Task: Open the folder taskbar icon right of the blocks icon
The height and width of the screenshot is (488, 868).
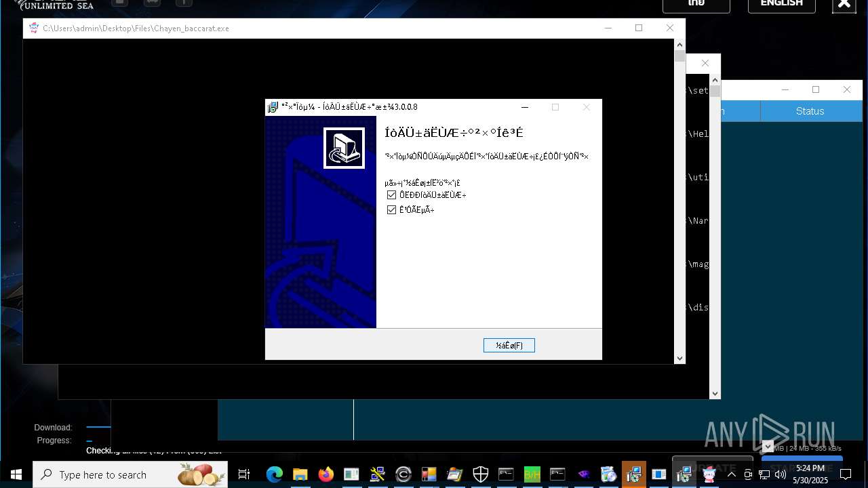Action: click(454, 474)
